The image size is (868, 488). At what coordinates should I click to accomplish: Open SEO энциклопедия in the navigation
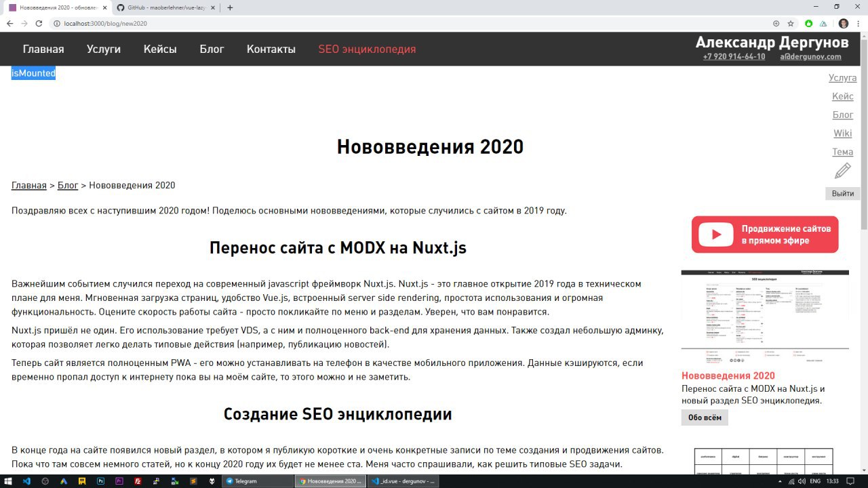(x=367, y=49)
